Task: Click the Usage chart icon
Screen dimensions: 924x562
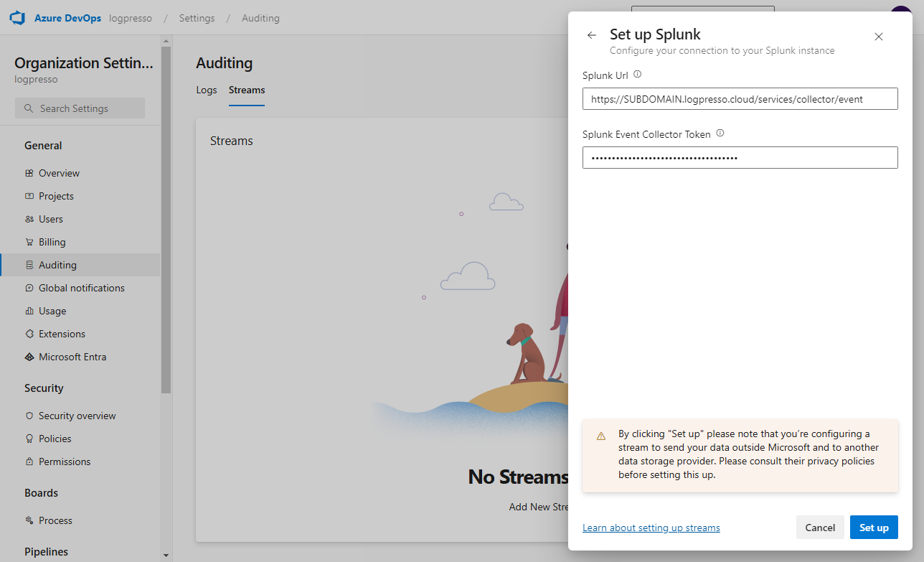Action: click(x=29, y=311)
